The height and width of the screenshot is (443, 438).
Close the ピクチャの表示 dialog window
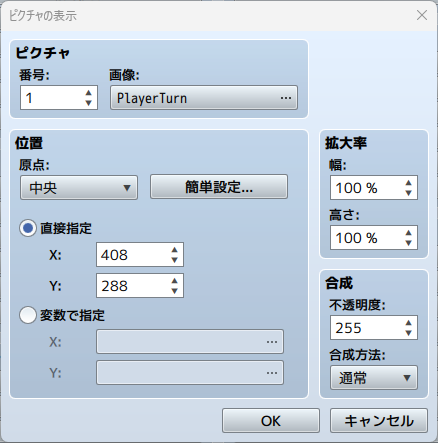[422, 15]
